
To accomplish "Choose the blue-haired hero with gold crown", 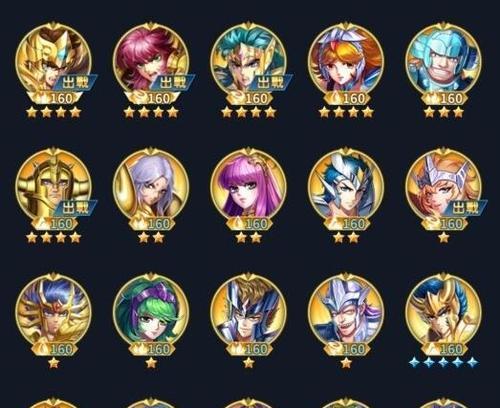I will (x=53, y=311).
